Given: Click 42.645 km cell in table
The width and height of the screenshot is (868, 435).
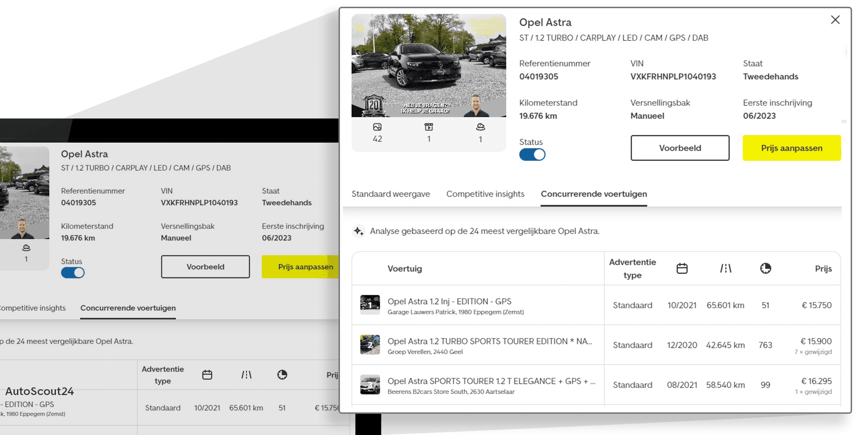Looking at the screenshot, I should point(725,345).
